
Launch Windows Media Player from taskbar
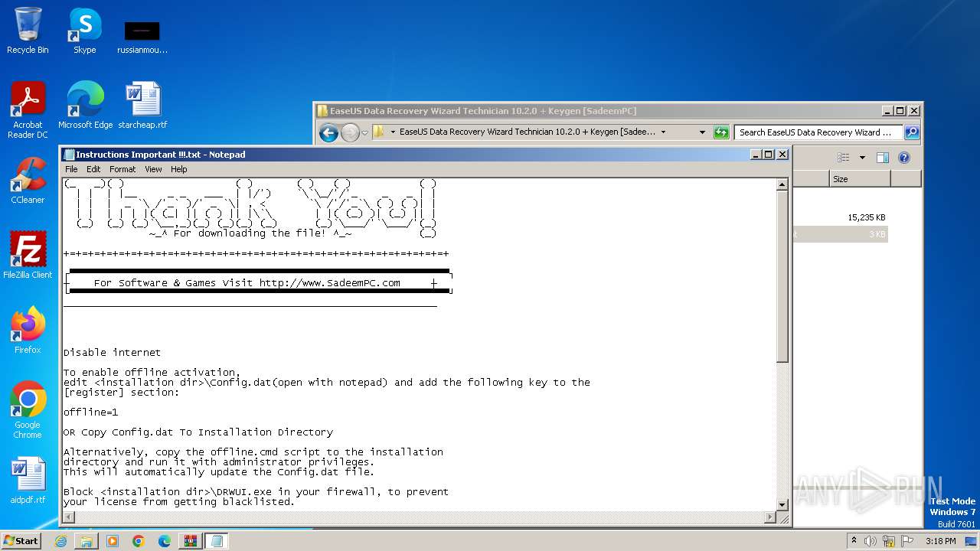pos(113,541)
